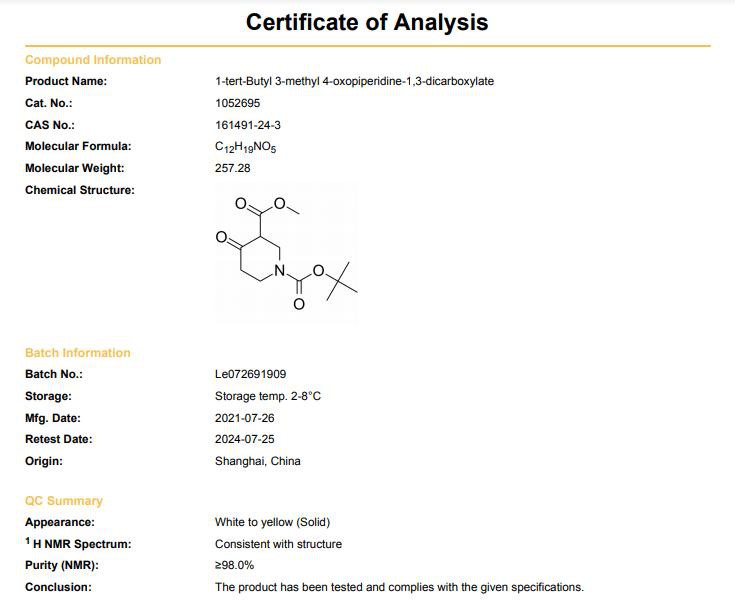
Task: Select manufacturing date 2021-07-26
Action: (245, 418)
